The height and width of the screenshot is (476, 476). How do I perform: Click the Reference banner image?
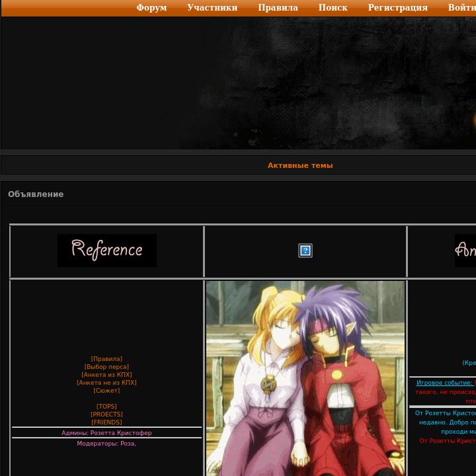[x=107, y=251]
